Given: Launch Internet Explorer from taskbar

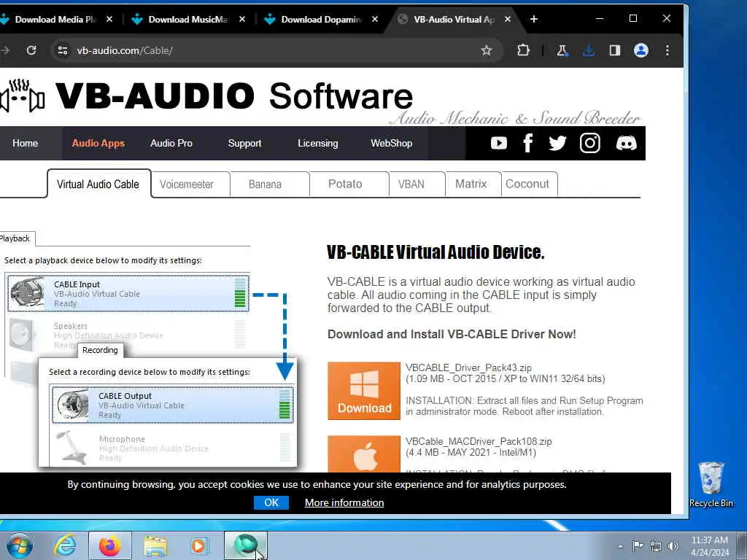Looking at the screenshot, I should coord(65,545).
